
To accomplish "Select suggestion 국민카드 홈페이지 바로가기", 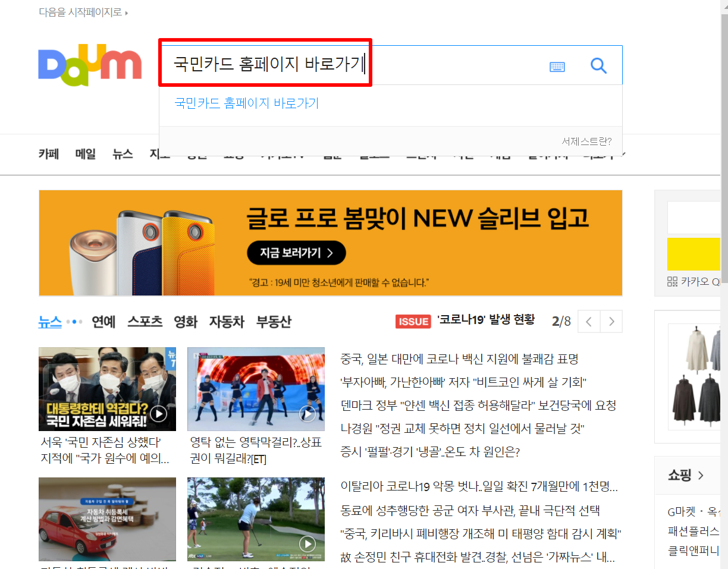I will pos(247,103).
